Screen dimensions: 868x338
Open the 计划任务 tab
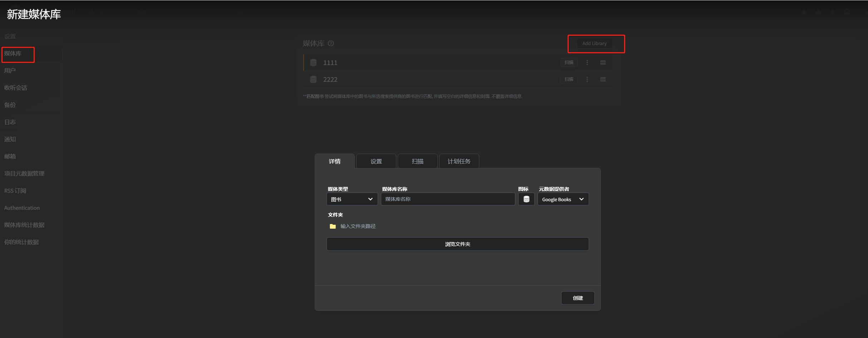coord(459,161)
